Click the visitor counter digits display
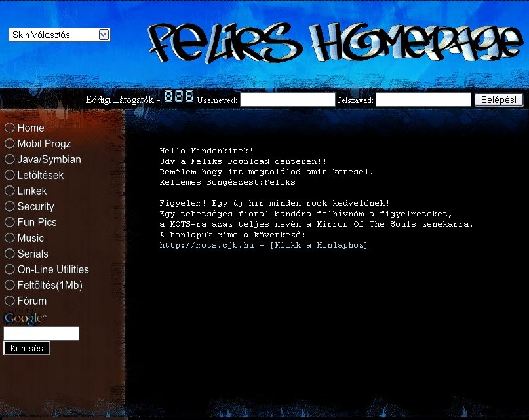 (x=178, y=96)
